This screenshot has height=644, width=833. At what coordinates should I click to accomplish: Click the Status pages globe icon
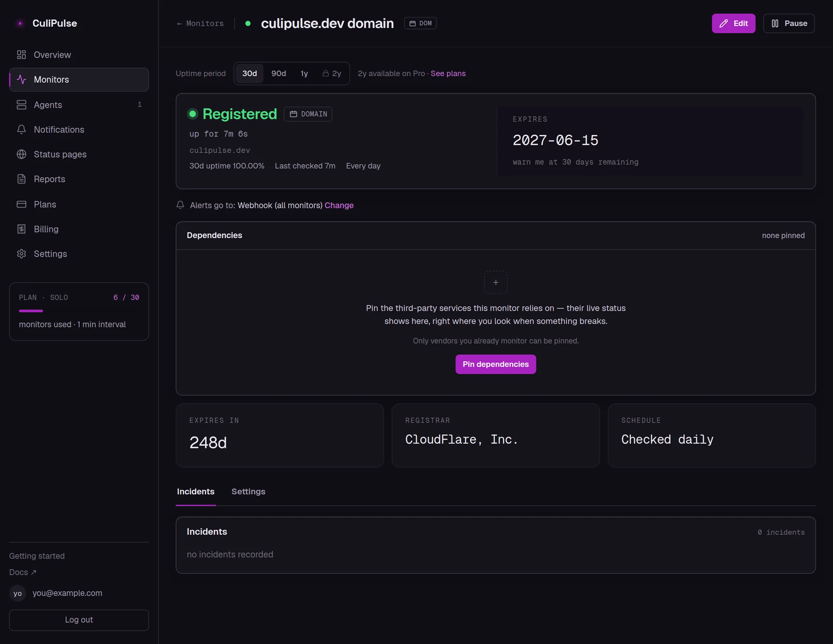click(21, 154)
